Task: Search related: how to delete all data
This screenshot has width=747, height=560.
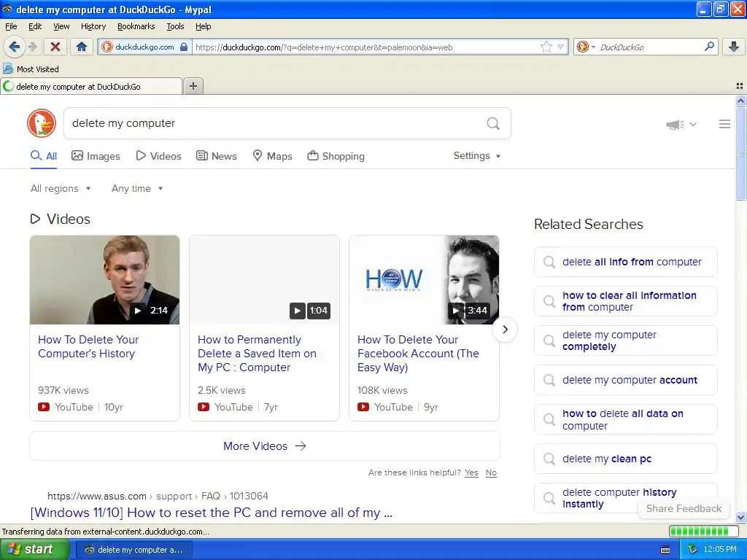Action: [x=625, y=419]
